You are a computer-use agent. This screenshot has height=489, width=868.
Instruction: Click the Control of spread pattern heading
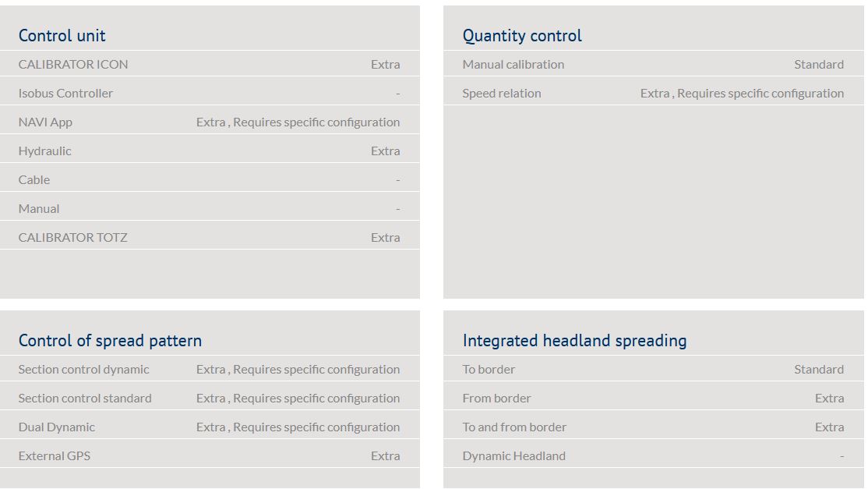click(x=110, y=341)
